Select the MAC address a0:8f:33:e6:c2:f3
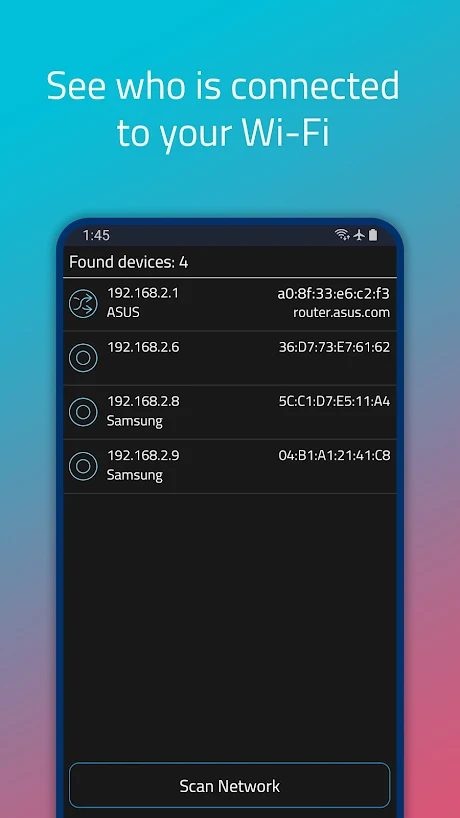 pos(334,294)
